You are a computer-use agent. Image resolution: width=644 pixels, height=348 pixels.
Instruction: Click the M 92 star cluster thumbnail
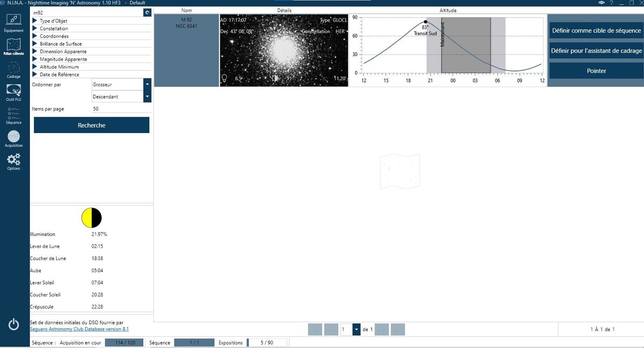[x=284, y=50]
